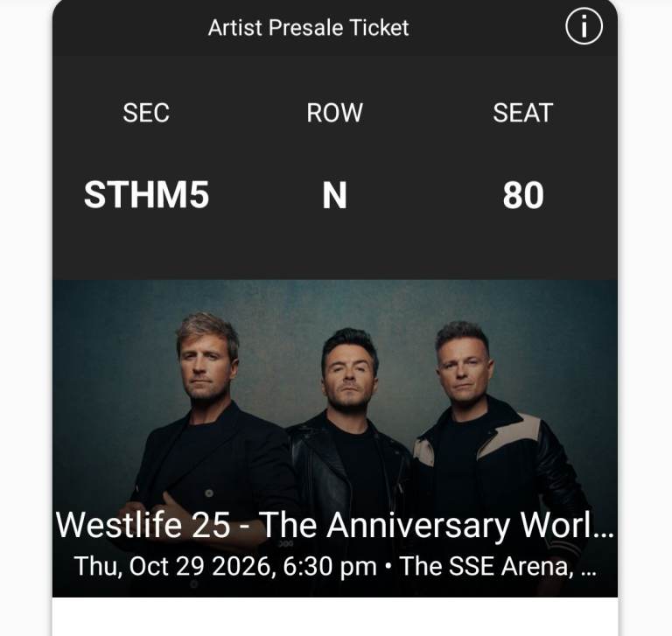
Task: Select the SEC column label
Action: [x=146, y=113]
